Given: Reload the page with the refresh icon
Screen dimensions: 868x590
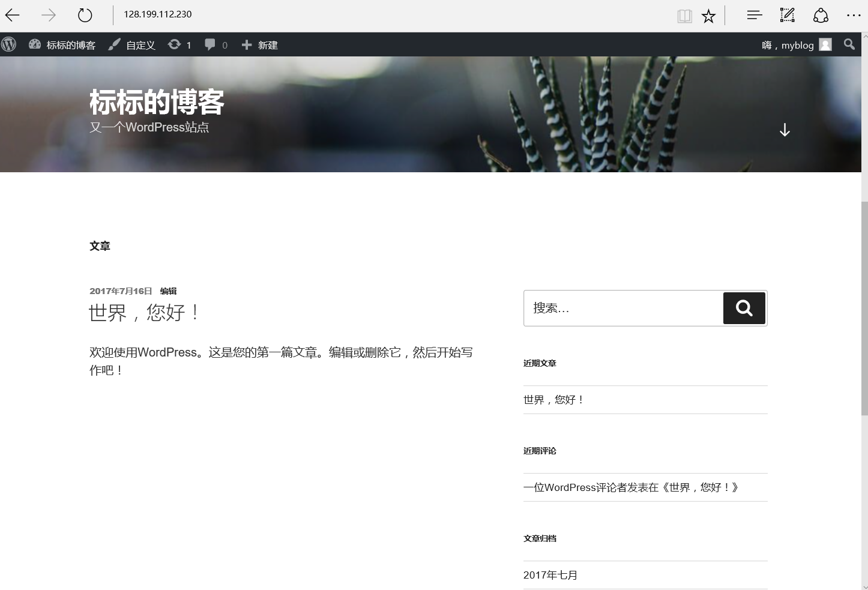Looking at the screenshot, I should coord(85,15).
